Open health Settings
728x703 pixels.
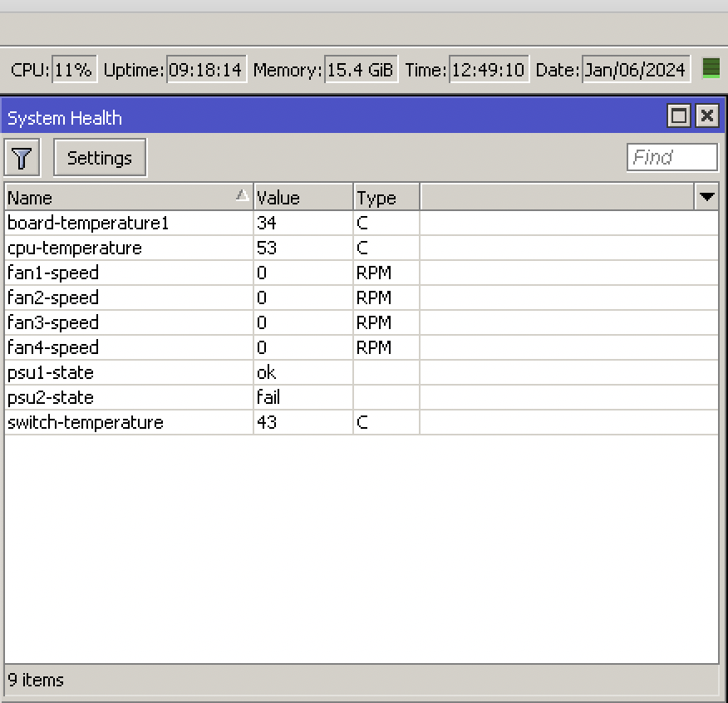click(99, 157)
